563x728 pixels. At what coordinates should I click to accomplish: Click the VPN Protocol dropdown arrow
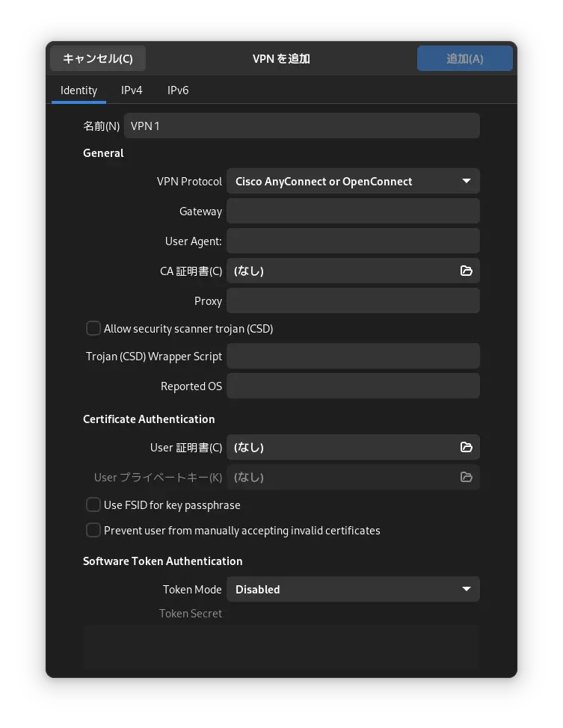tap(467, 181)
